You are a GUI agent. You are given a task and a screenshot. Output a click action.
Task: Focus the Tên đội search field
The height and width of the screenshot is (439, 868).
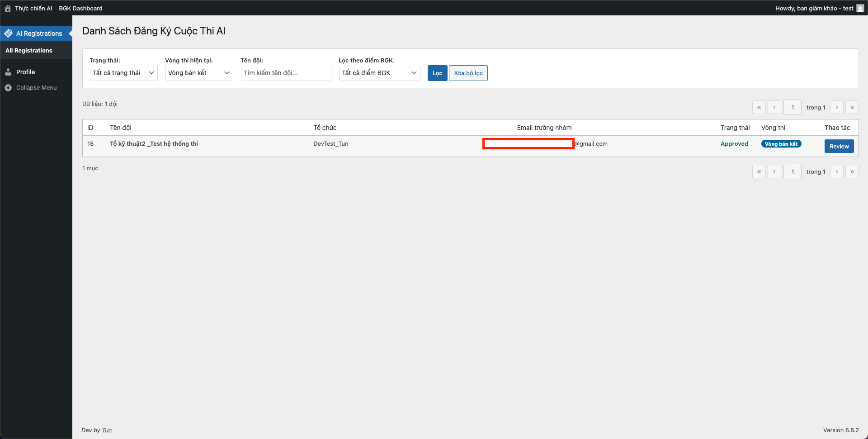click(x=286, y=73)
